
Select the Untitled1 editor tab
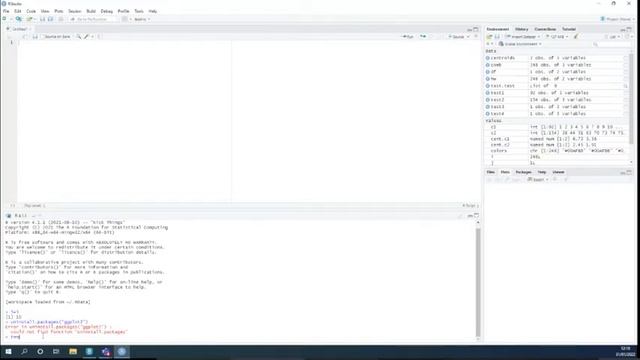click(x=18, y=29)
